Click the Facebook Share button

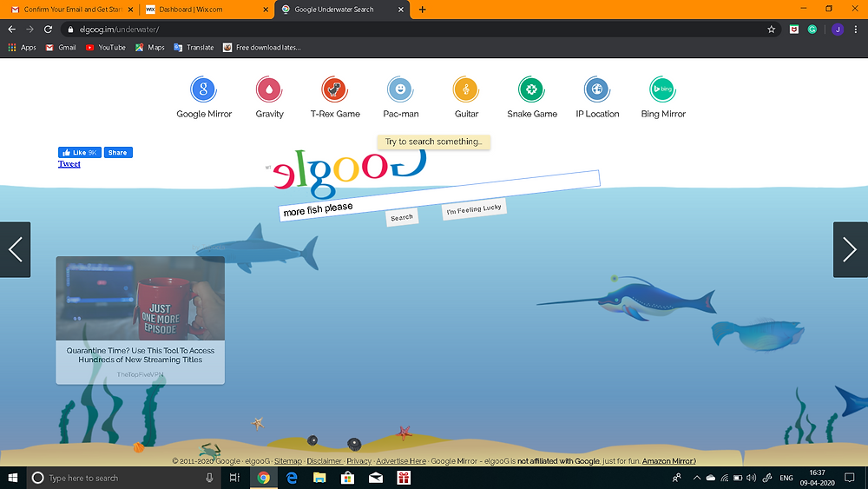(x=118, y=152)
